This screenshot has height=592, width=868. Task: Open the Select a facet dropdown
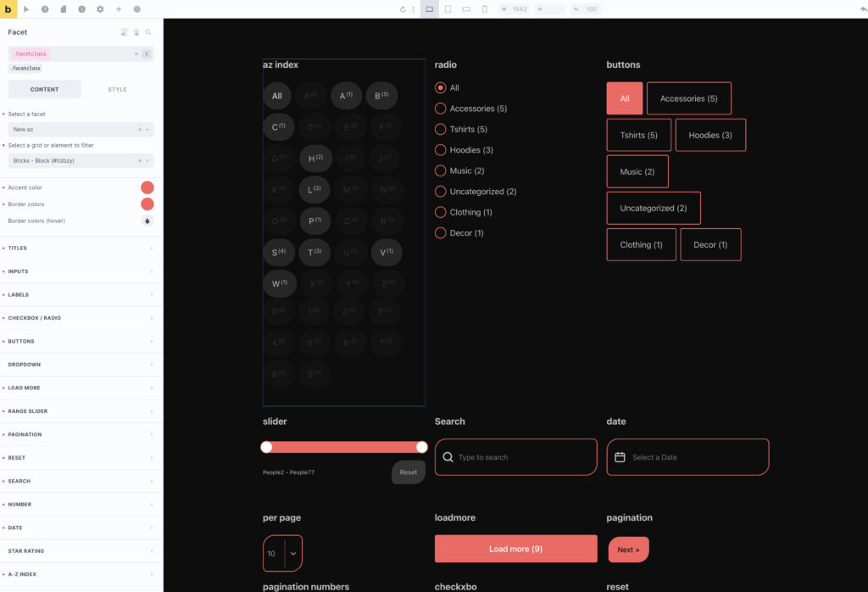pos(81,130)
